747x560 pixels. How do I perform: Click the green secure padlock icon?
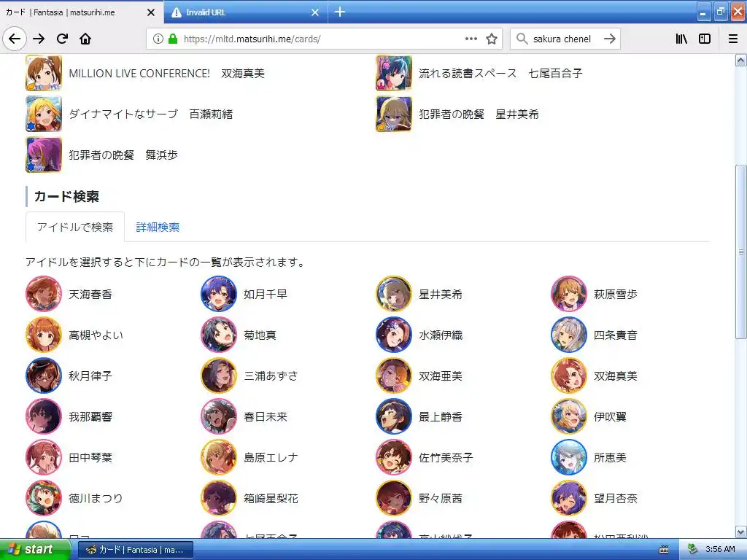tap(173, 39)
